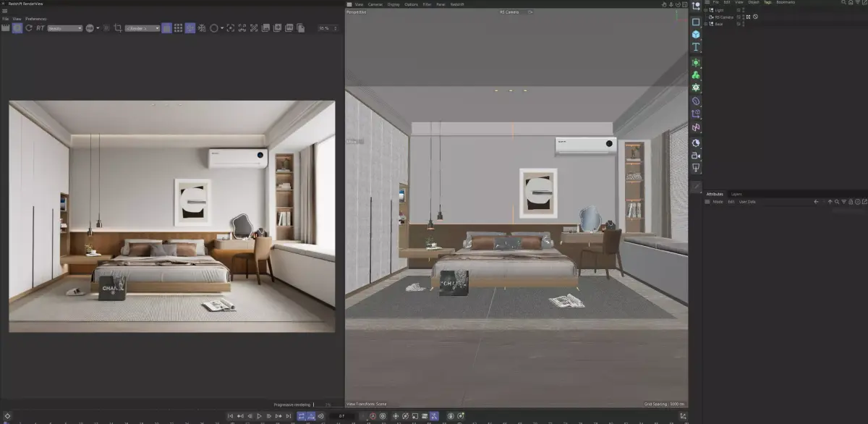Switch to the Layers tab

point(736,194)
